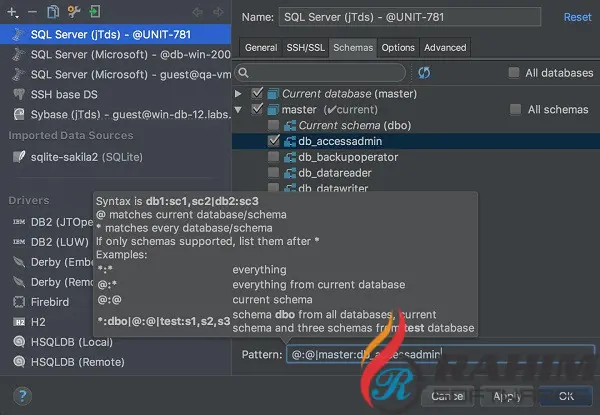Click the db_accessadmin schema icon
600x415 pixels.
(x=290, y=141)
